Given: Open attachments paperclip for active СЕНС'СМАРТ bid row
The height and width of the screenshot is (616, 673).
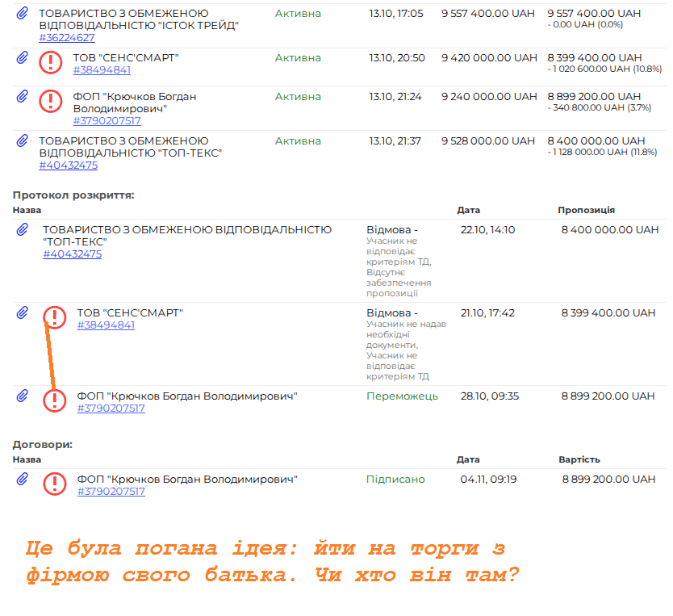Looking at the screenshot, I should [x=23, y=58].
